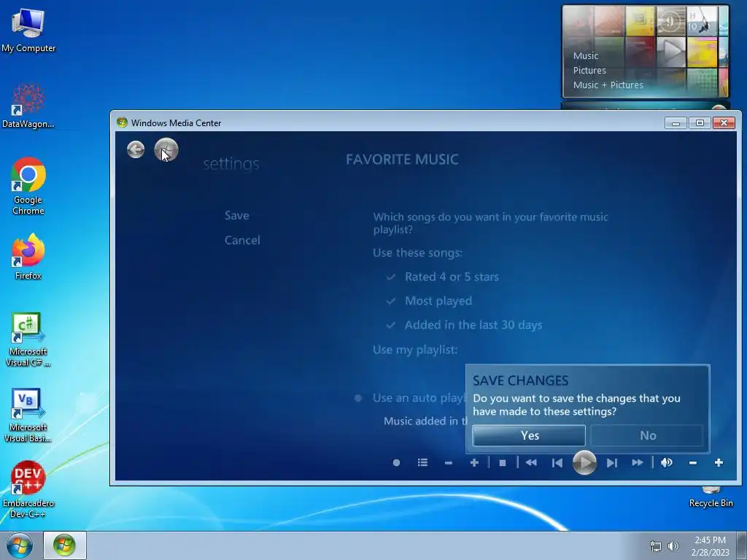
Task: Click the FAVORITE MUSIC heading
Action: (x=402, y=159)
